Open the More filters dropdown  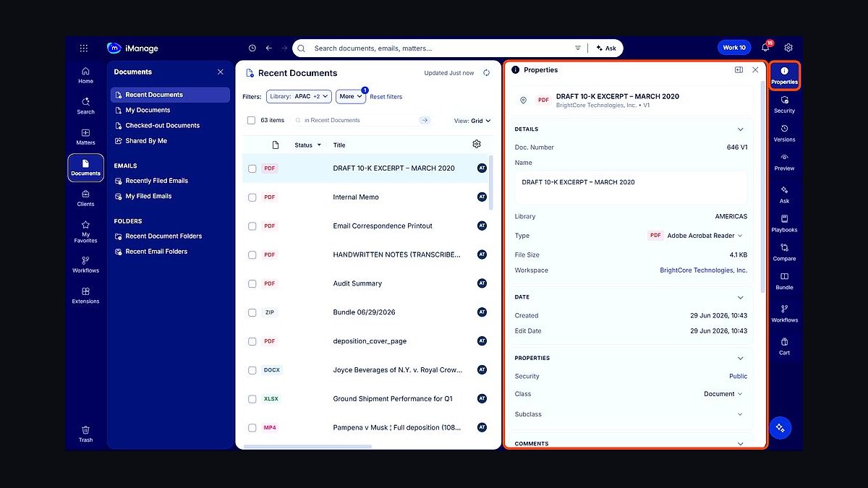click(351, 96)
